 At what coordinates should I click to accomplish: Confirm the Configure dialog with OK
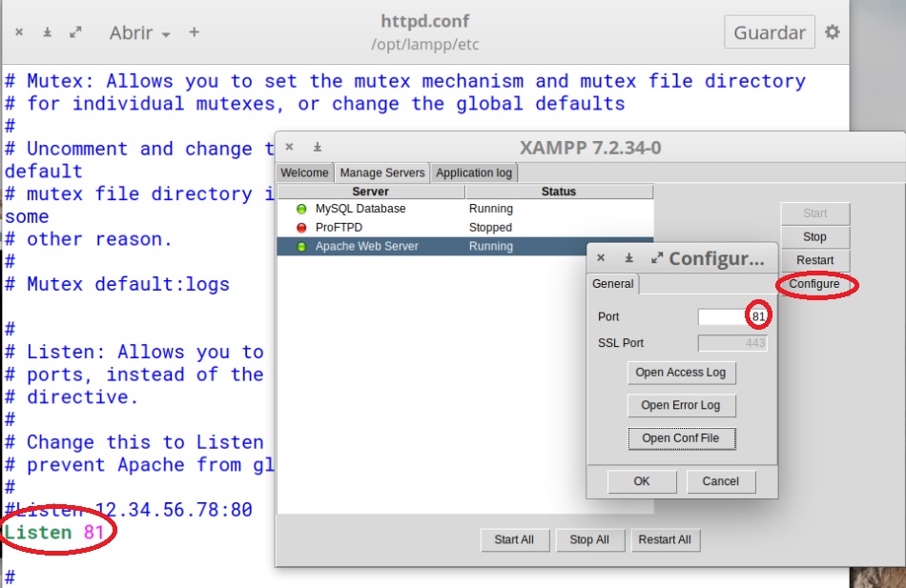[642, 481]
